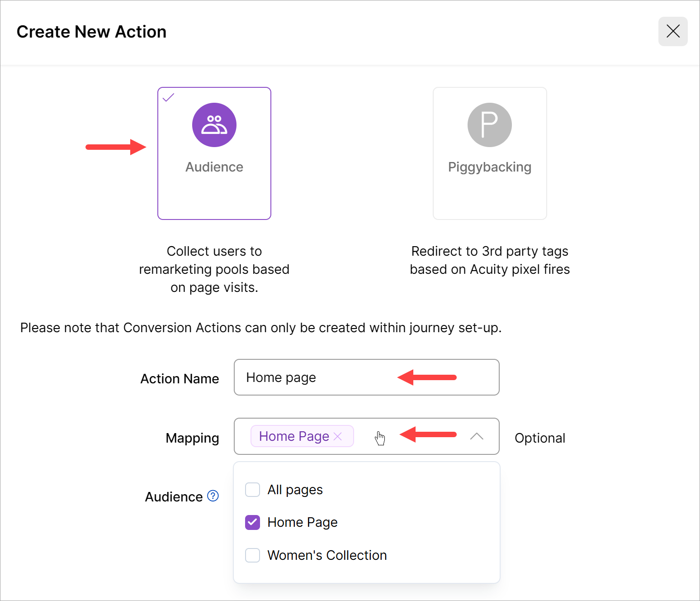Check the Women's Collection checkbox
Viewport: 700px width, 601px height.
coord(252,555)
